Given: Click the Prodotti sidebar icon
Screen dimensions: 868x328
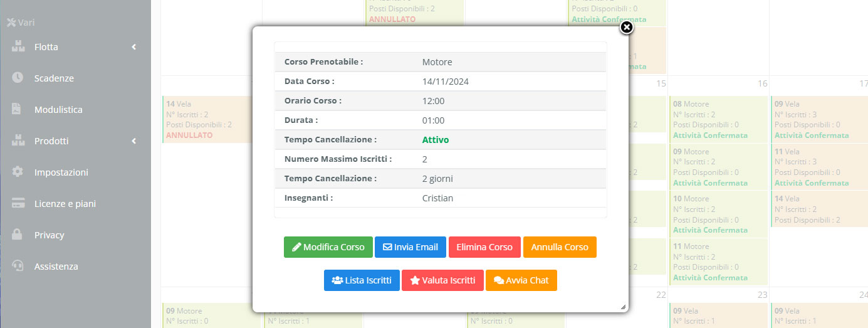Looking at the screenshot, I should tap(18, 140).
